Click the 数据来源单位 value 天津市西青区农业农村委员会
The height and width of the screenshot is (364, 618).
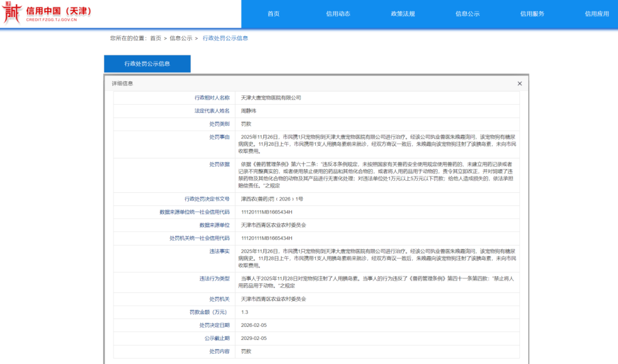(x=274, y=225)
